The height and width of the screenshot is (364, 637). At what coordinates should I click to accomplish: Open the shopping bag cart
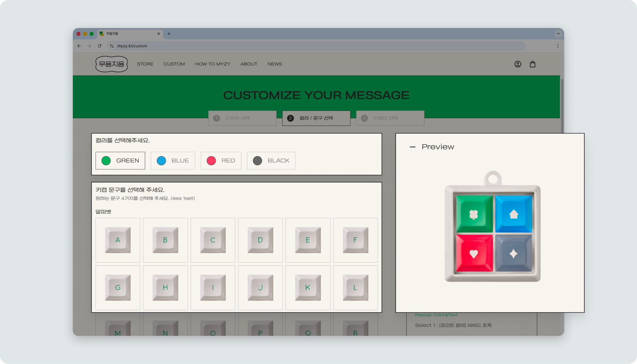(x=533, y=64)
